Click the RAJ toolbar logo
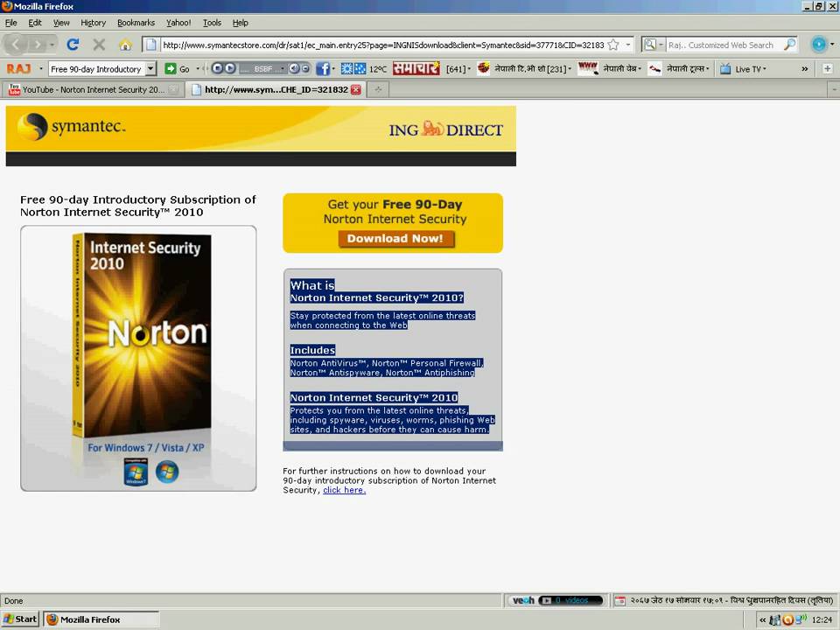The image size is (840, 630). tap(19, 68)
